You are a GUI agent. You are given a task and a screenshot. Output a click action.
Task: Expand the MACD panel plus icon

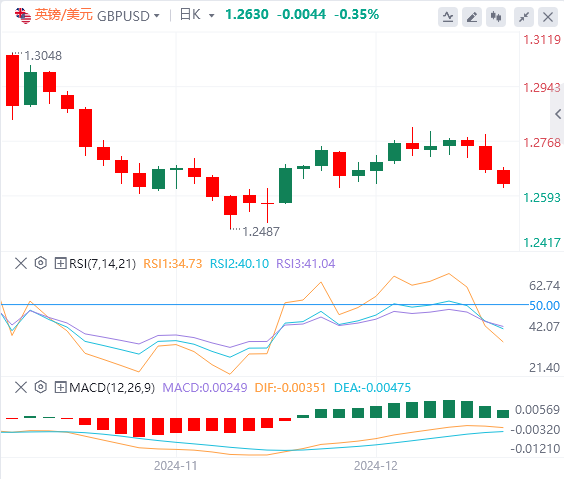click(60, 387)
